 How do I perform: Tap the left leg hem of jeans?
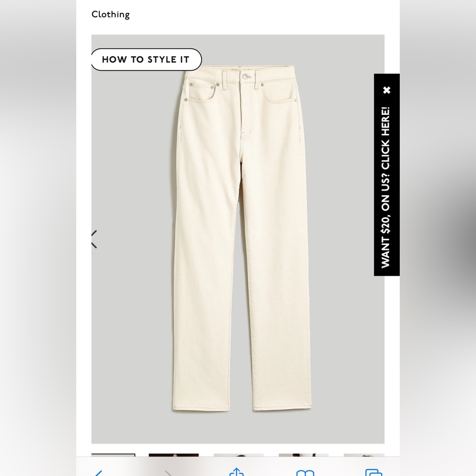tap(201, 408)
